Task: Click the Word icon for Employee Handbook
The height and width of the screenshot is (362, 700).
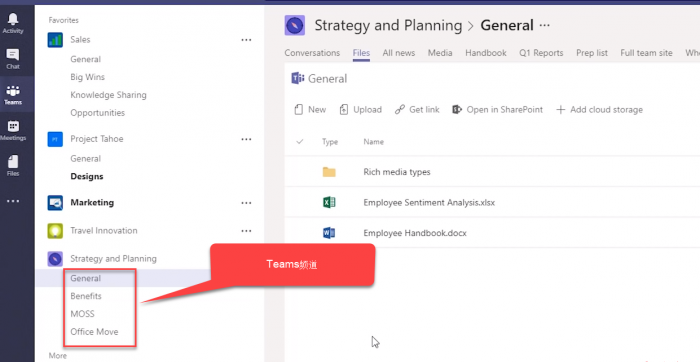Action: tap(329, 233)
